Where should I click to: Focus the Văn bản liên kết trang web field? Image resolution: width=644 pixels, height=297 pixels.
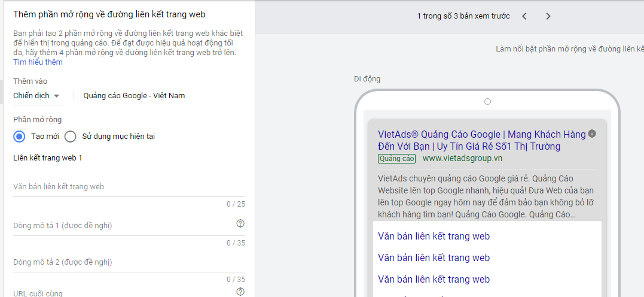click(129, 187)
